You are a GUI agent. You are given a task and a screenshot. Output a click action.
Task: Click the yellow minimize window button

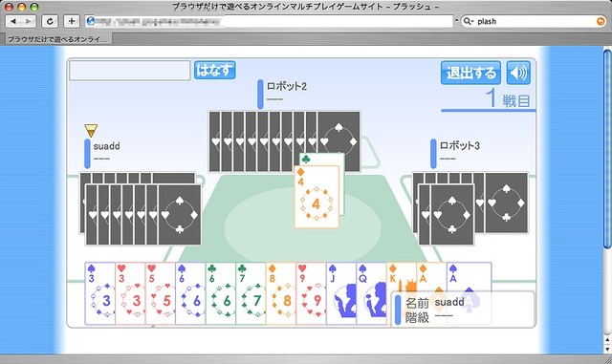point(21,7)
